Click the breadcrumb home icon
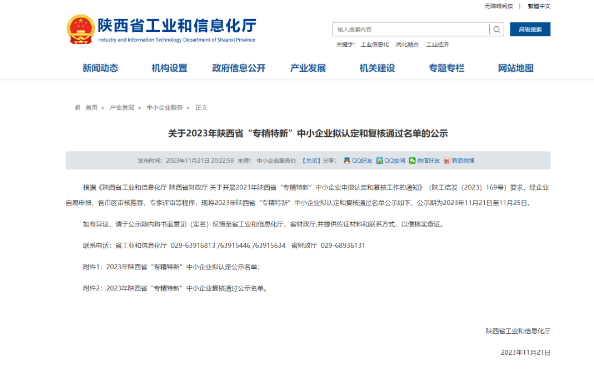The width and height of the screenshot is (594, 369). point(78,108)
